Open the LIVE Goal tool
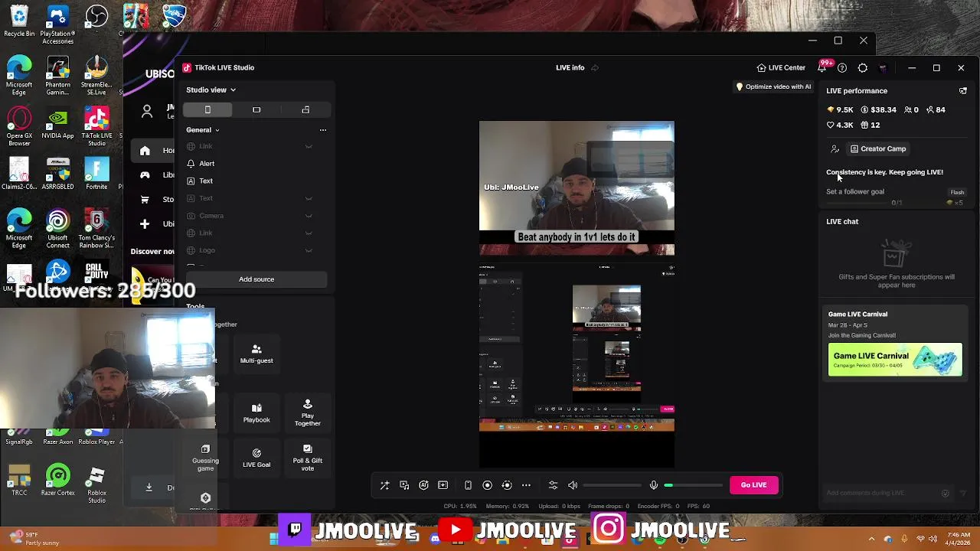The height and width of the screenshot is (551, 980). (x=256, y=458)
